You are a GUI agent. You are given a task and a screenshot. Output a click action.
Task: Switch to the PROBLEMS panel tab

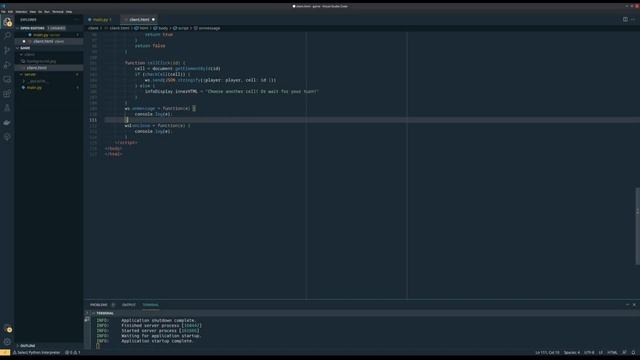98,304
